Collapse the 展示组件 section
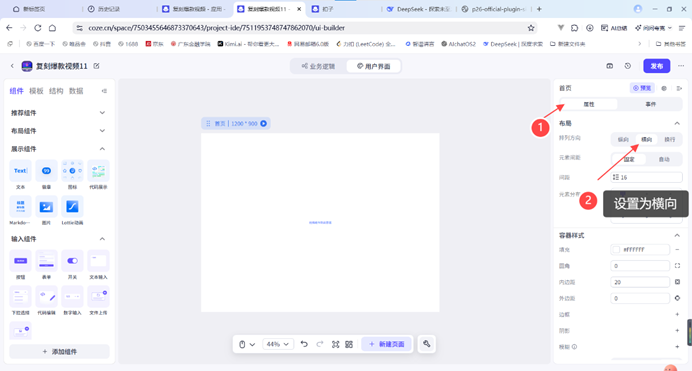The height and width of the screenshot is (371, 692). [x=102, y=149]
